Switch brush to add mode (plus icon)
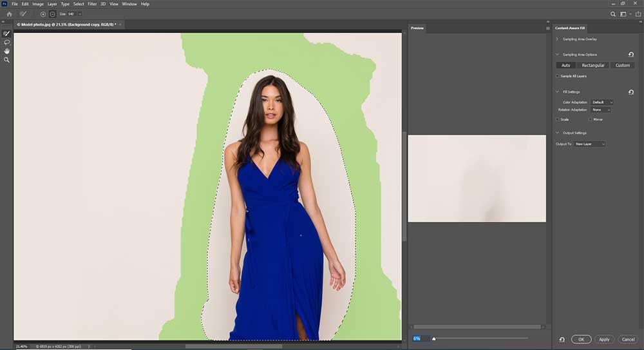 43,14
